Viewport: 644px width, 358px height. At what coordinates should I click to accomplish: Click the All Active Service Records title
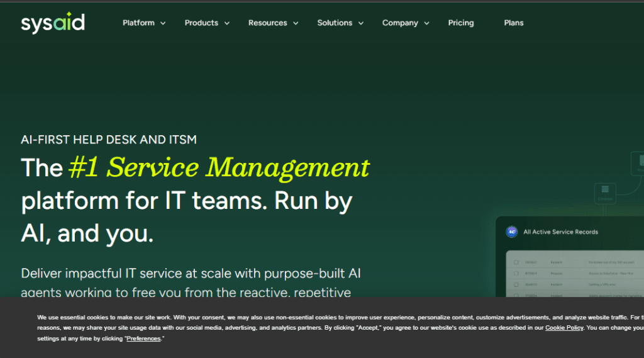coord(560,232)
